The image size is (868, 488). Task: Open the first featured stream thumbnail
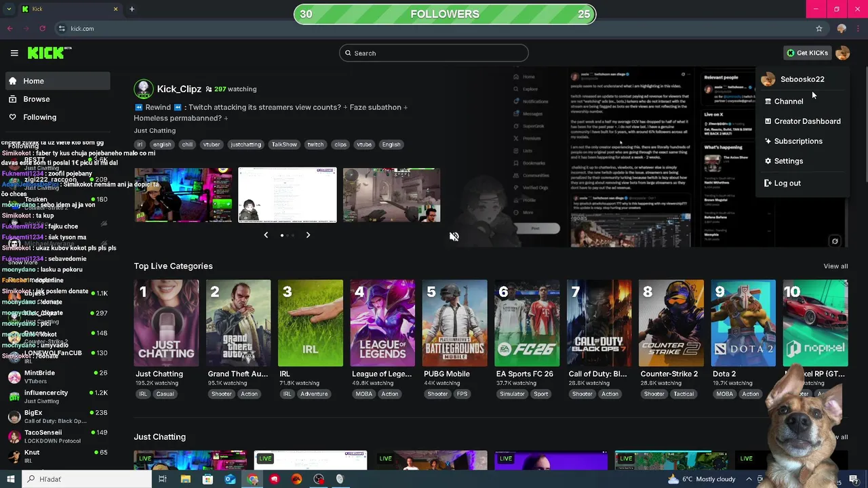[182, 195]
